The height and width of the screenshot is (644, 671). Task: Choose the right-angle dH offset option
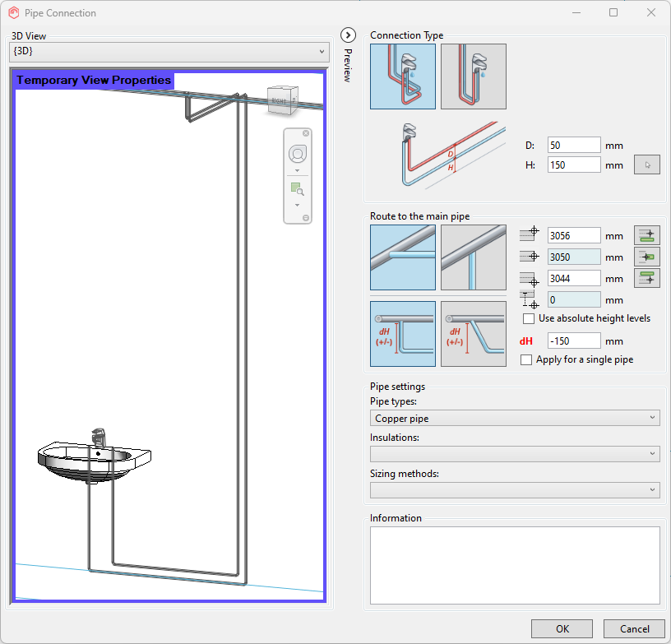pos(403,333)
